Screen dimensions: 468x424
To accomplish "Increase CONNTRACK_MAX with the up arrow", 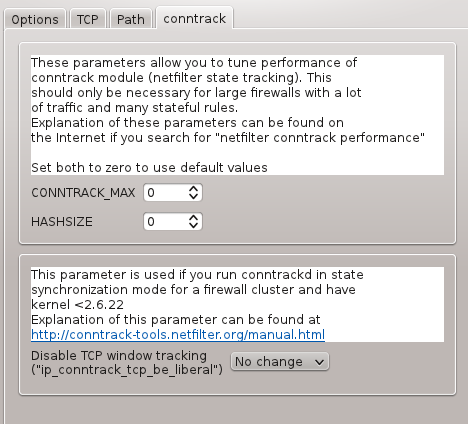I will [193, 189].
